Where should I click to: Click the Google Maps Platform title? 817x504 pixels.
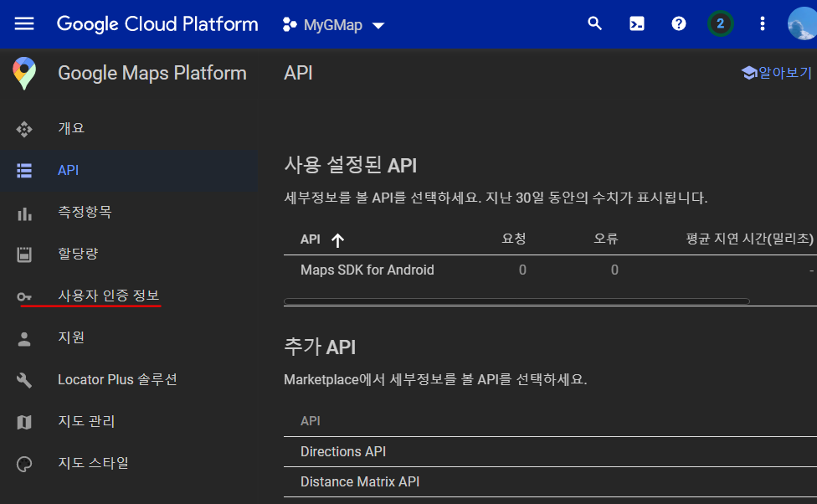coord(152,73)
